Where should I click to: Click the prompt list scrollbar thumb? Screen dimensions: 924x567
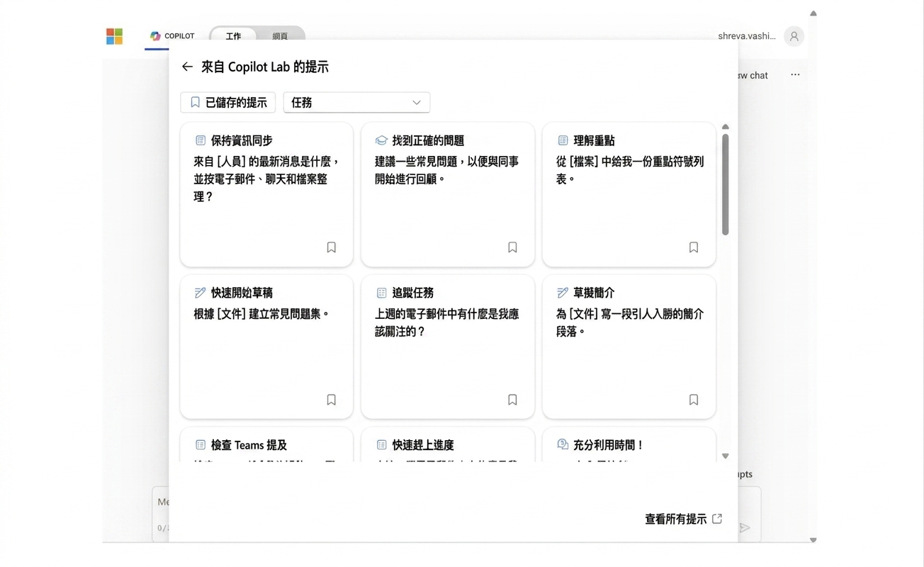coord(725,184)
